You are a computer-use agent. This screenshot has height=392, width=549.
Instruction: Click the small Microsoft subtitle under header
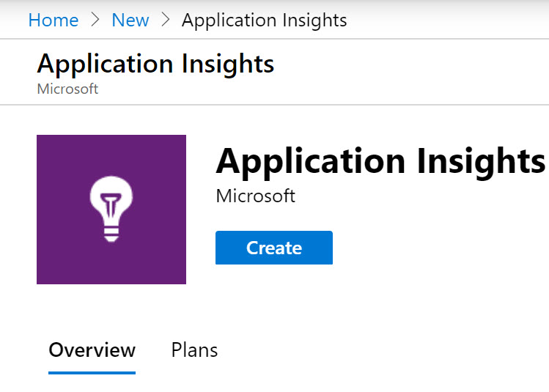67,89
